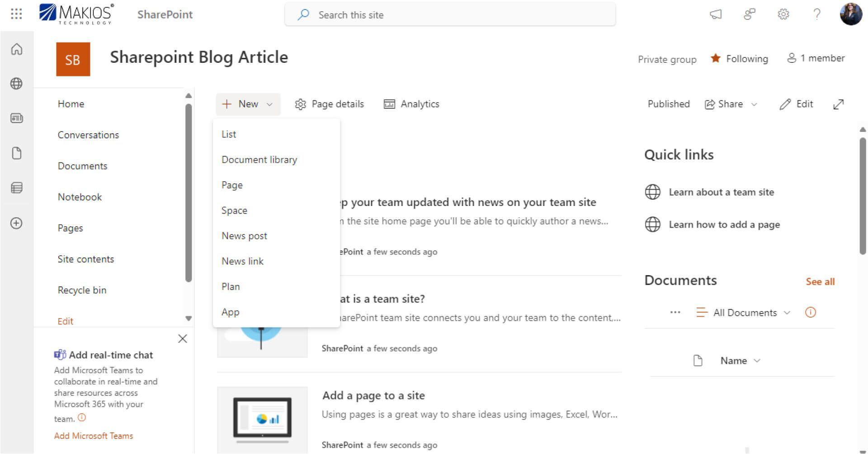Open the app launcher waffle icon

(16, 14)
